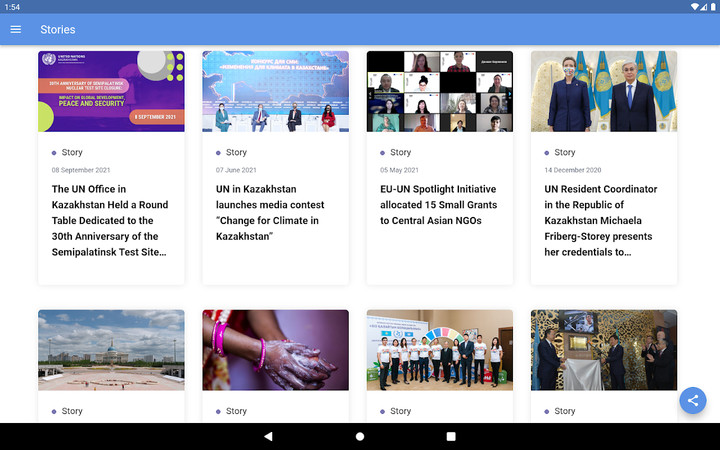
Task: Read the Change for Climate media contest story
Action: [270, 213]
